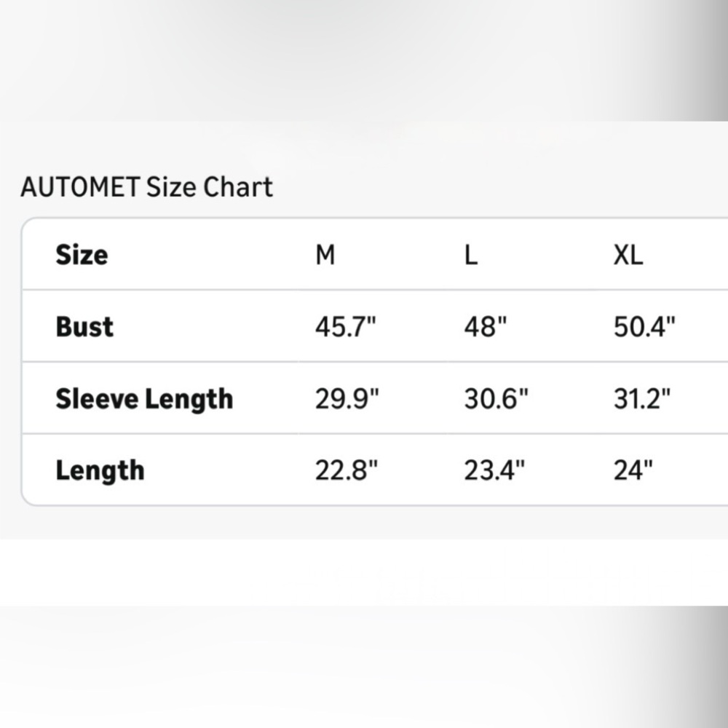Select the XL size column header
Image resolution: width=728 pixels, height=728 pixels.
[628, 255]
